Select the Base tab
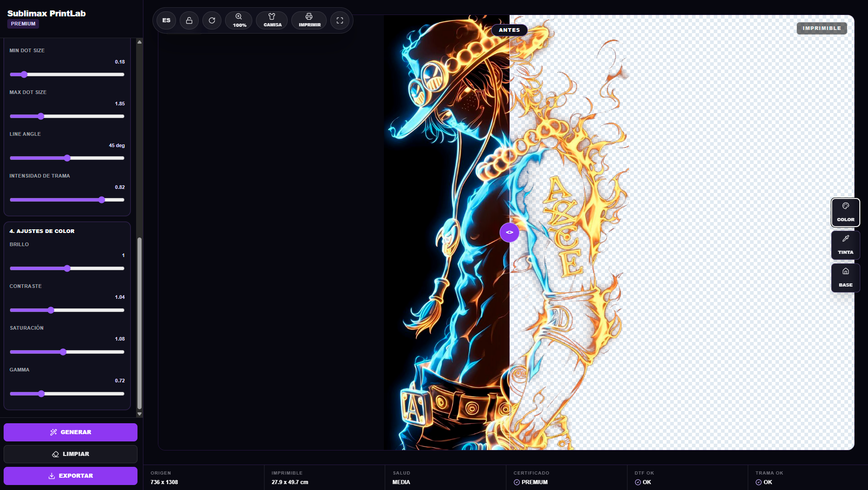 click(845, 277)
